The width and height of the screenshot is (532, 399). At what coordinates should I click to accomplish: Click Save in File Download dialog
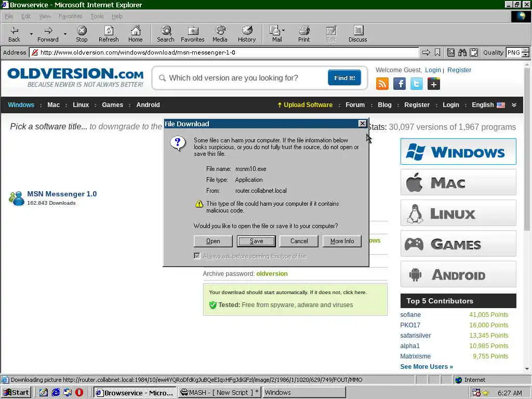tap(256, 241)
